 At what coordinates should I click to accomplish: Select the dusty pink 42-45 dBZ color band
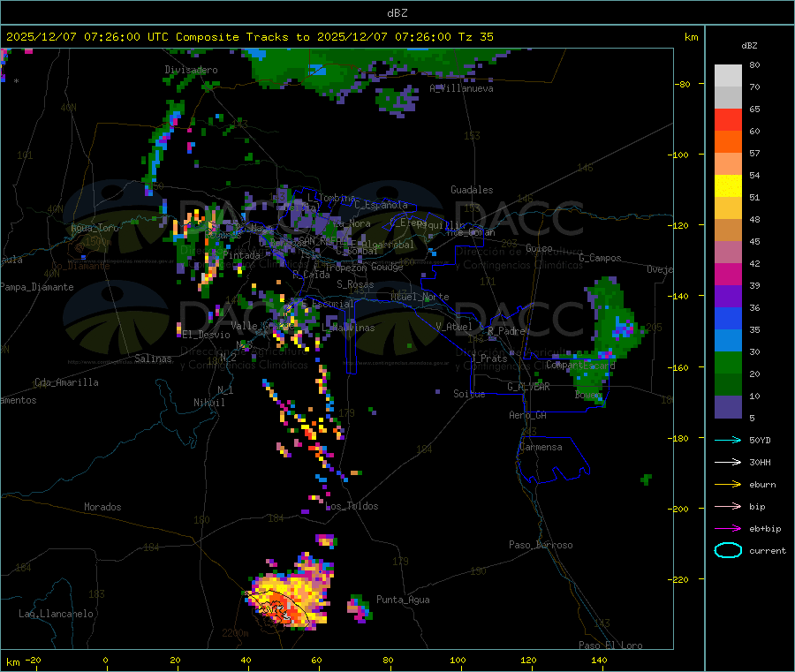(728, 253)
